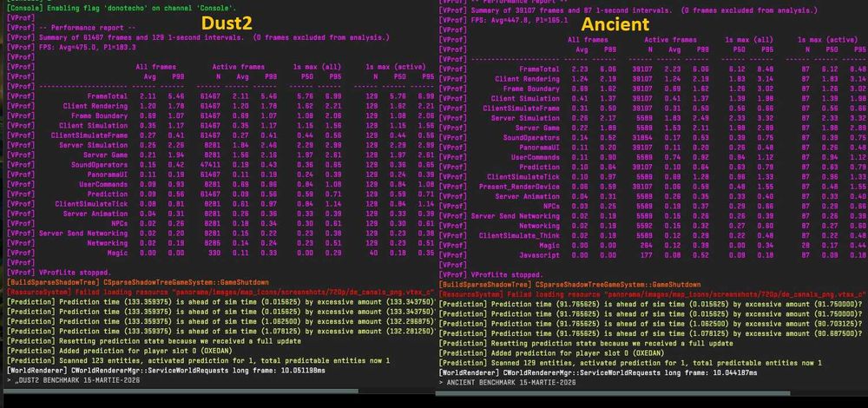Click the Ancient console command input line
Screen dimensions: 868x408
coord(652,383)
